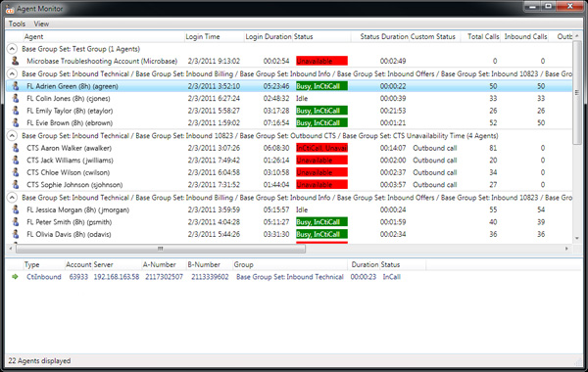Viewport: 588px width, 372px height.
Task: Click green arrow icon of CtiInbound call
Action: point(15,276)
